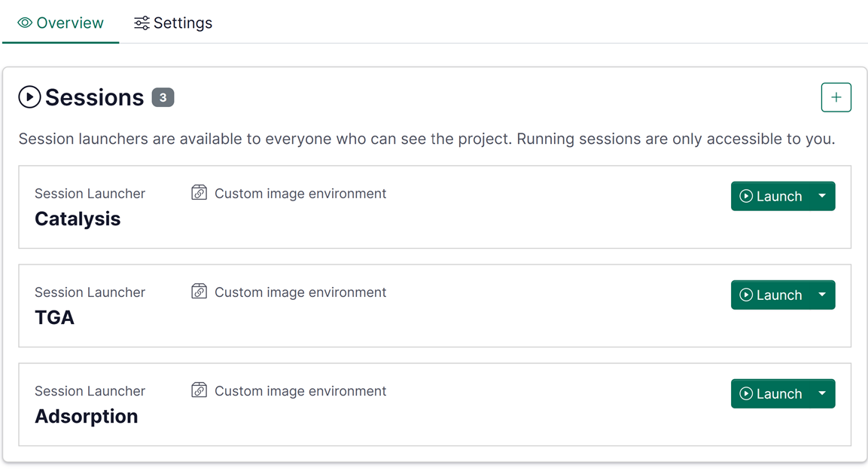Click the eye icon on Overview tab

(25, 23)
